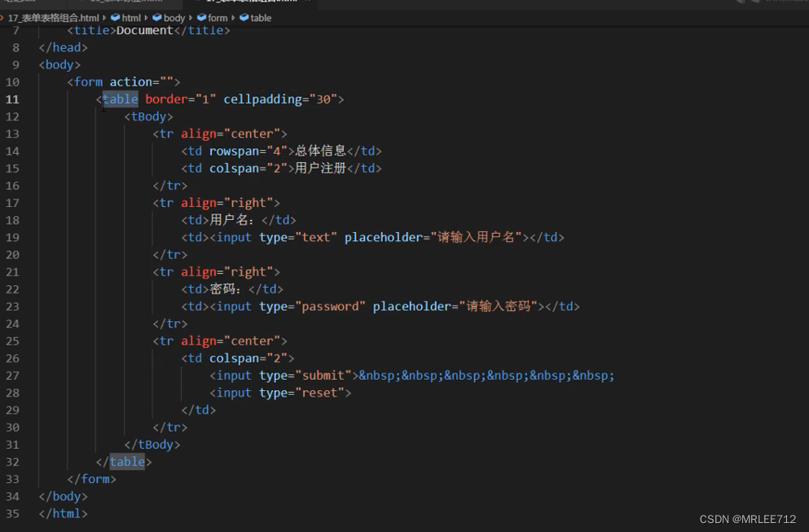Click the closing </form> tag
This screenshot has width=809, height=532.
click(91, 479)
